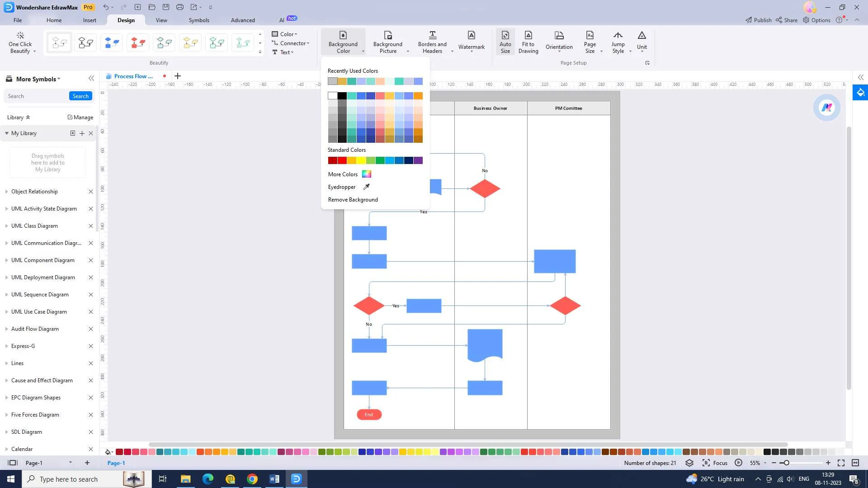The image size is (868, 488).
Task: Click the Design tab in ribbon
Action: [x=126, y=20]
